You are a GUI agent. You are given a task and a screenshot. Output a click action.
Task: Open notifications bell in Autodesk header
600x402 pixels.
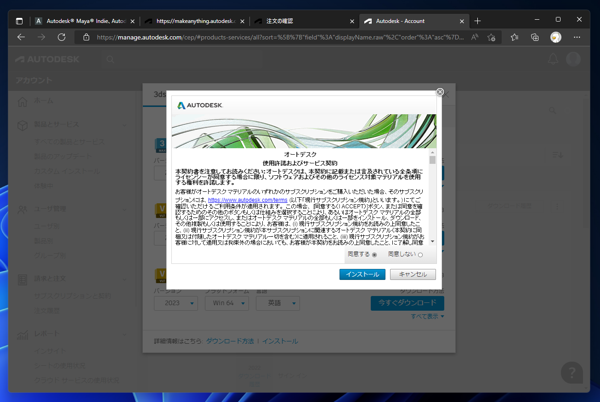tap(553, 59)
